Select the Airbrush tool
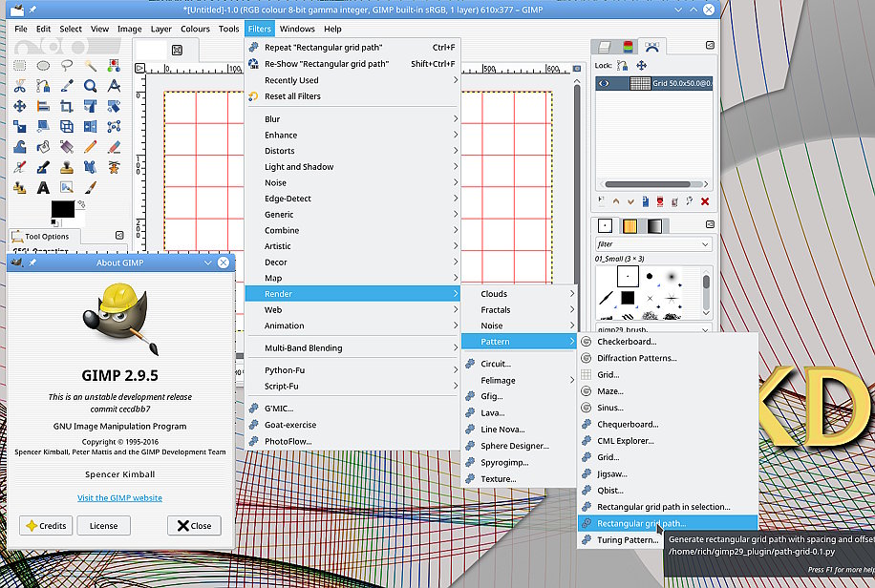 tap(19, 167)
